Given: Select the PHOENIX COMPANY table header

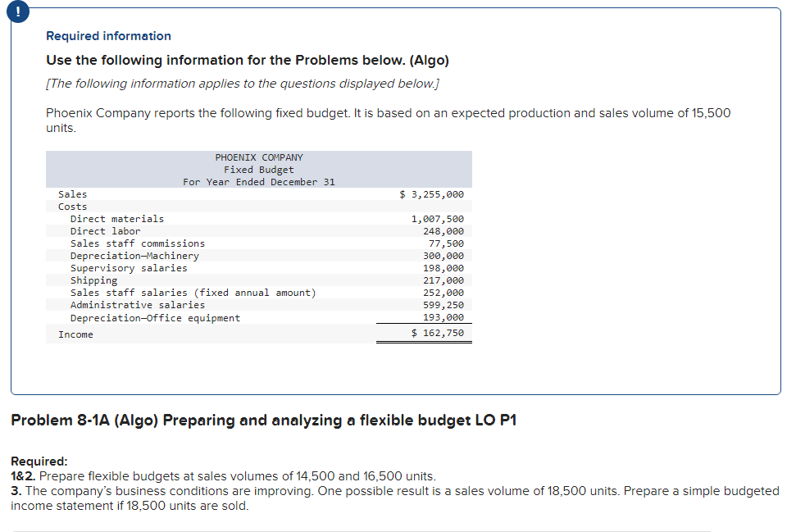Looking at the screenshot, I should 258,157.
